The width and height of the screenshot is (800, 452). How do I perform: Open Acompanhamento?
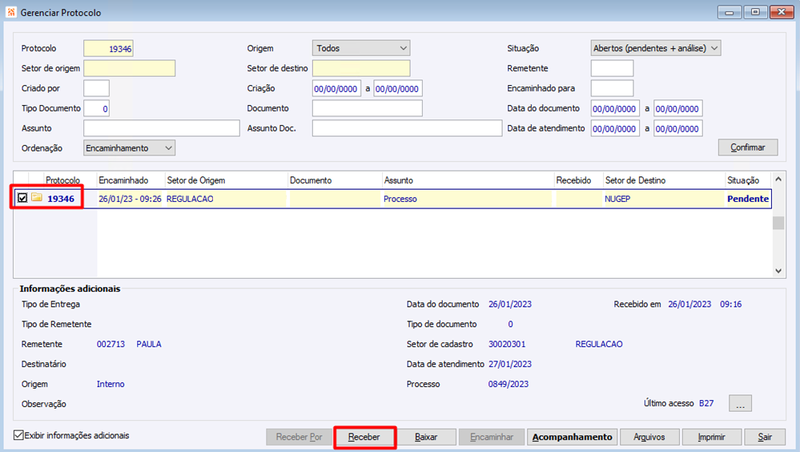click(x=572, y=437)
